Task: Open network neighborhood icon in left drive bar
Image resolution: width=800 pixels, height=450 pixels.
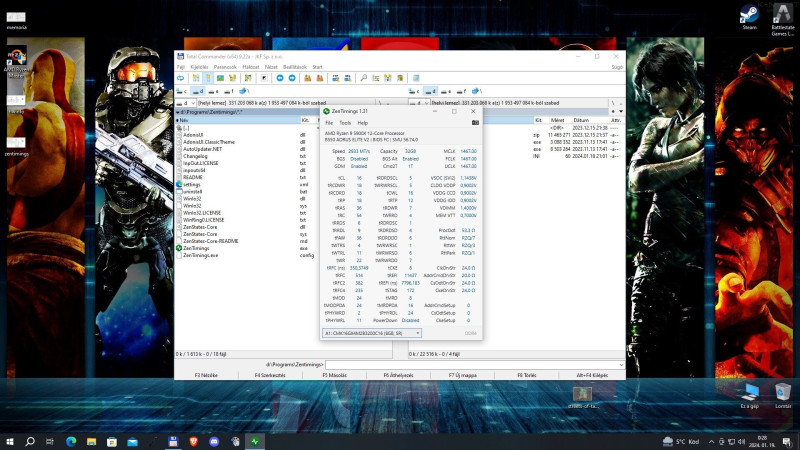Action: tap(244, 91)
